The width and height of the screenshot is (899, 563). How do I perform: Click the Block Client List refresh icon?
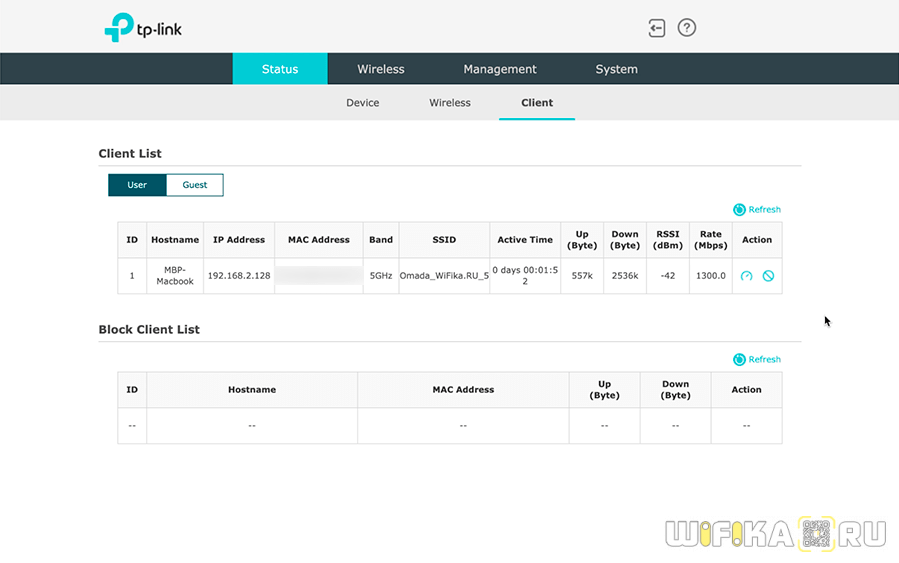coord(739,360)
